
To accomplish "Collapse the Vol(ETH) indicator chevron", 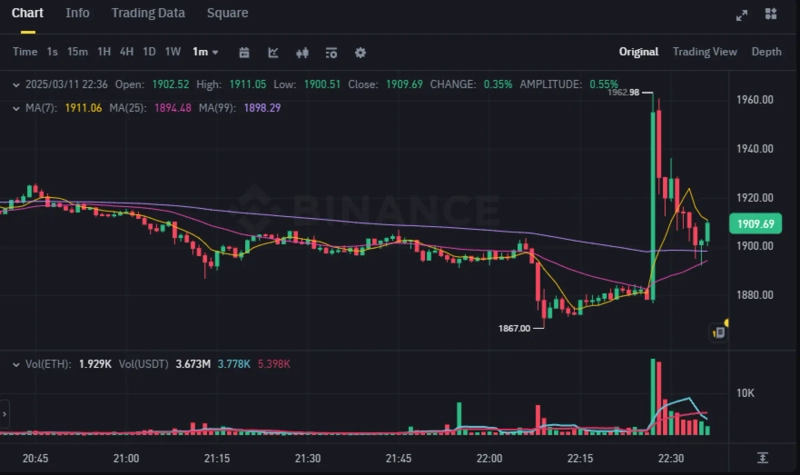I will point(16,364).
